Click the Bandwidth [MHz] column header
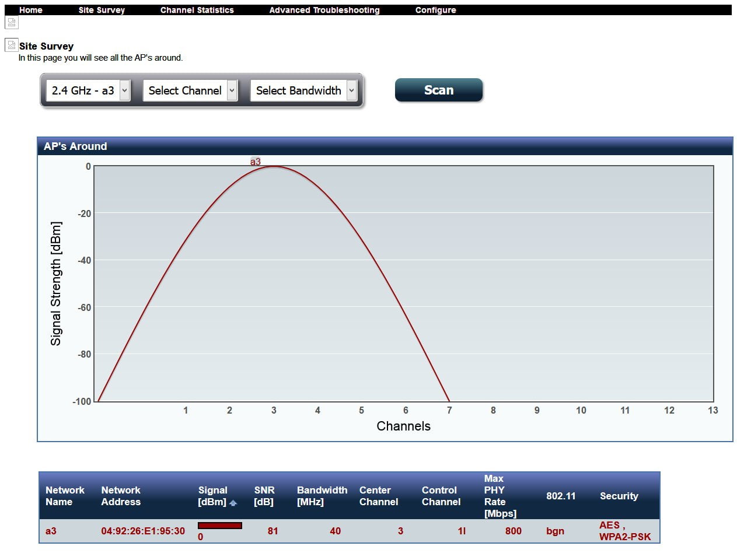 [x=322, y=496]
